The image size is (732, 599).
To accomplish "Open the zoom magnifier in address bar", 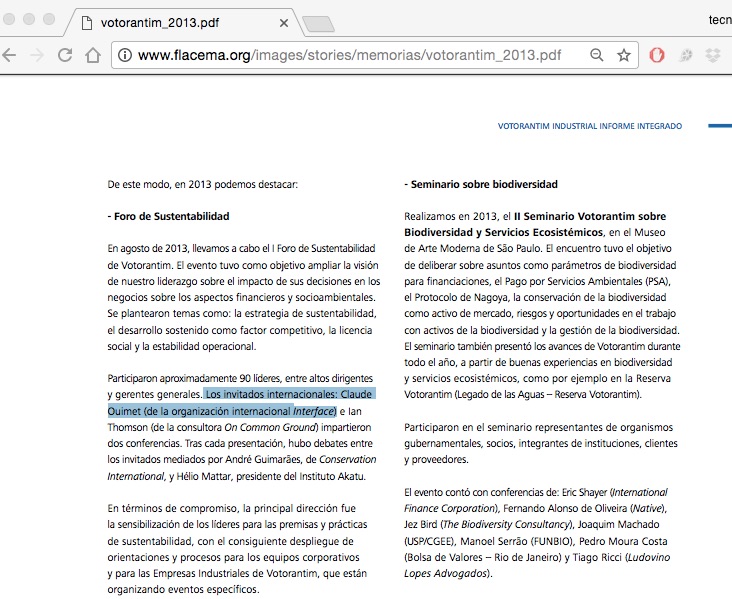I will 597,55.
